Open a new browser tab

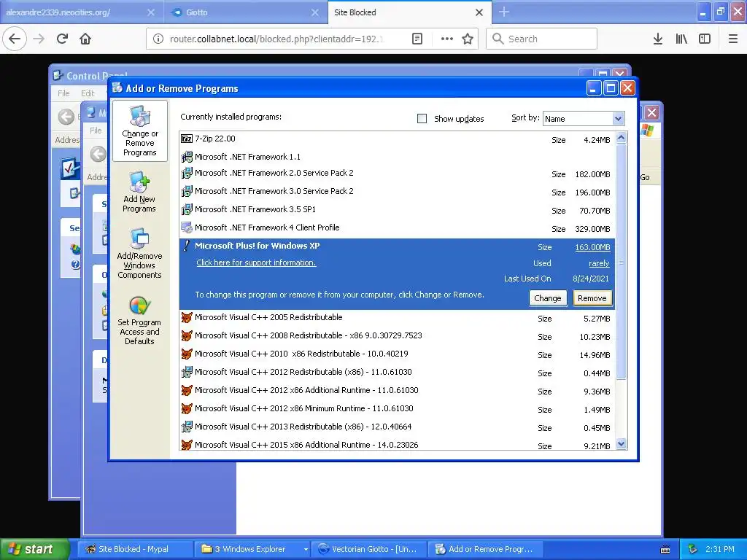(x=504, y=12)
